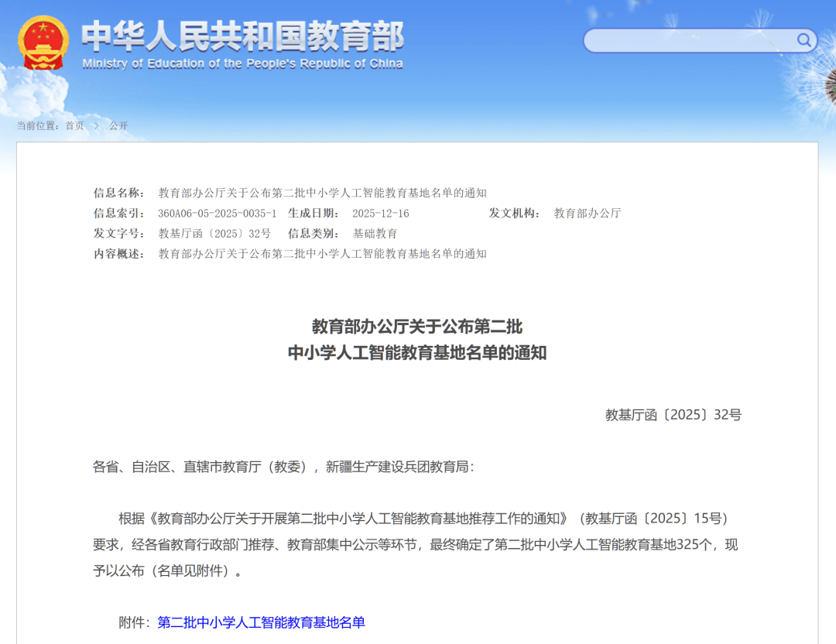Click the 中华人民共和国教育部 site title
The width and height of the screenshot is (836, 644).
242,36
